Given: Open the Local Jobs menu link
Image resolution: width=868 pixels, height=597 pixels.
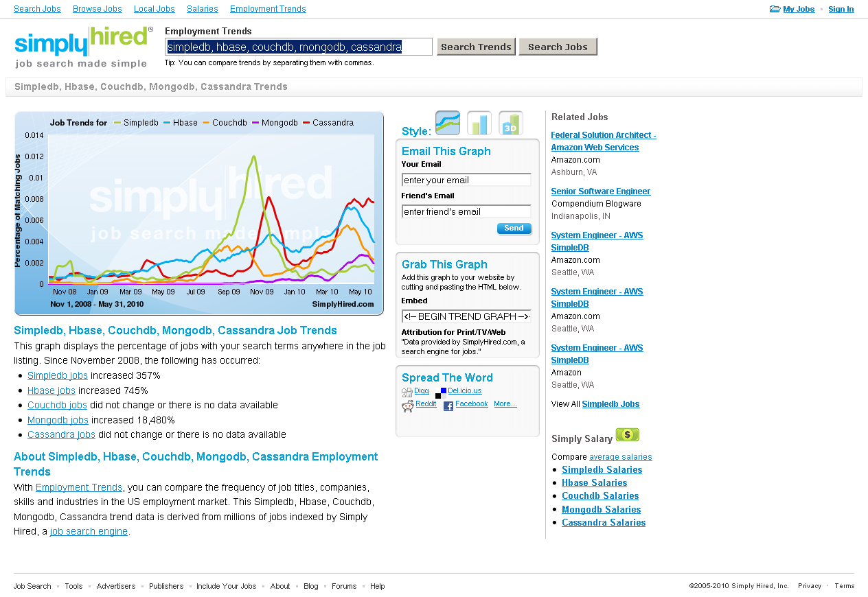Looking at the screenshot, I should 155,9.
